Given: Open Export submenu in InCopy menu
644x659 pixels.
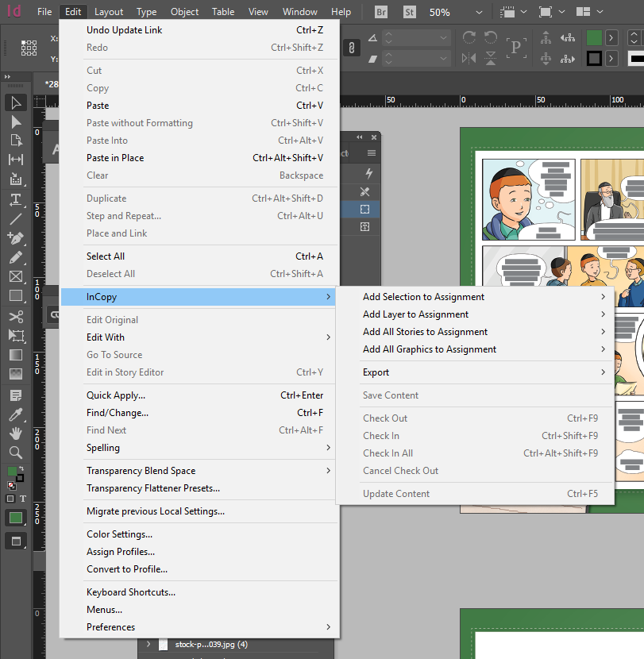Looking at the screenshot, I should click(376, 372).
